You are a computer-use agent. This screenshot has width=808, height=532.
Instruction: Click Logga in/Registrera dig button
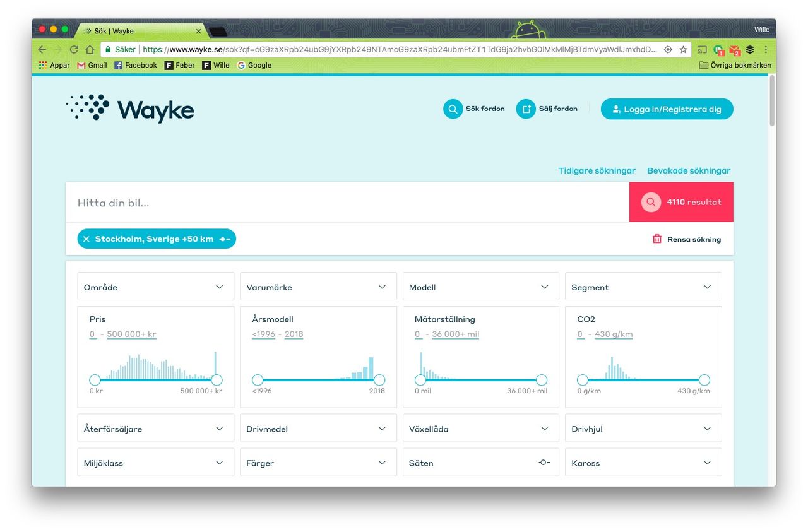point(667,109)
